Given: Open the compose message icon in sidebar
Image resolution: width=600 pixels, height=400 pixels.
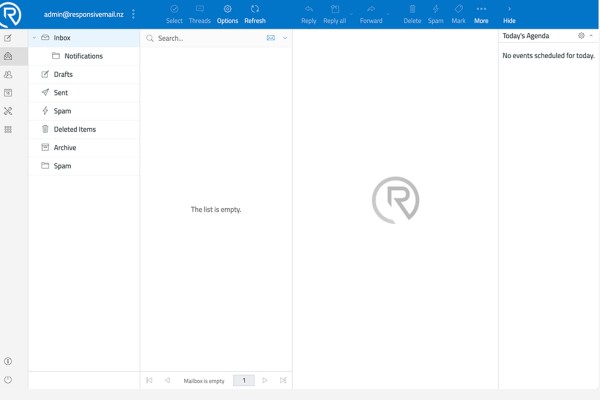Looking at the screenshot, I should click(x=8, y=38).
